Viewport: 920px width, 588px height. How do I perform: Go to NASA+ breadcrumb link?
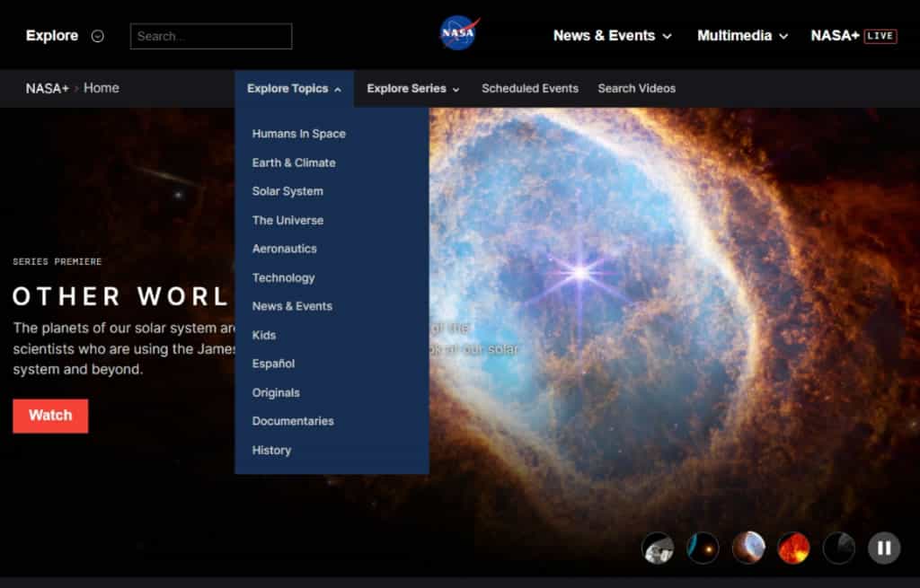coord(47,89)
